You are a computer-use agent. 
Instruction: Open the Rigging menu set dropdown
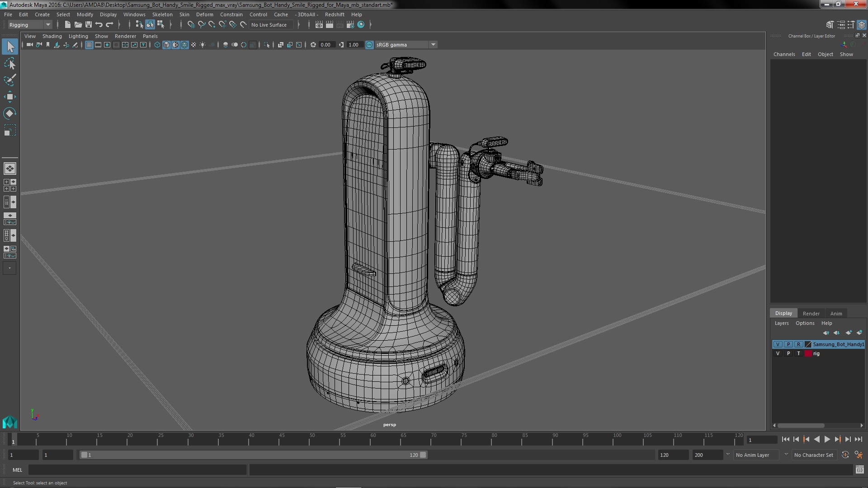[30, 25]
